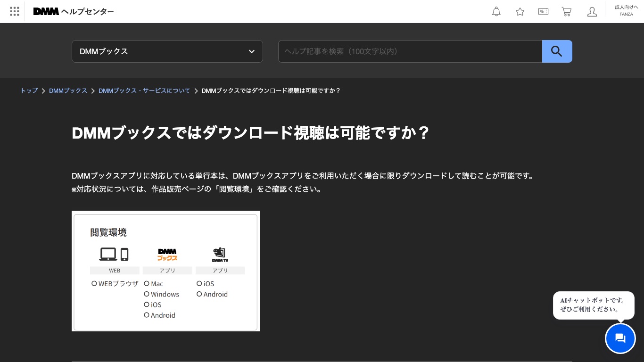Go to DMMブックス・サービスについて breadcrumb
This screenshot has height=362, width=644.
click(144, 90)
